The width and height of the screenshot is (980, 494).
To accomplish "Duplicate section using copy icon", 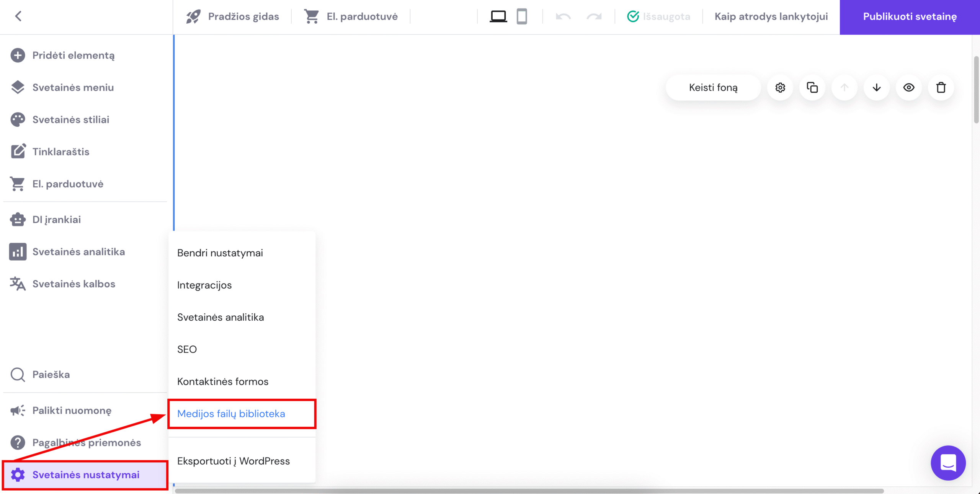I will (812, 88).
